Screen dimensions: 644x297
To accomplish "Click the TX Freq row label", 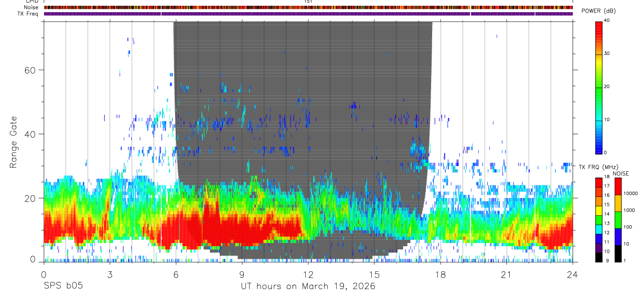I will (28, 14).
